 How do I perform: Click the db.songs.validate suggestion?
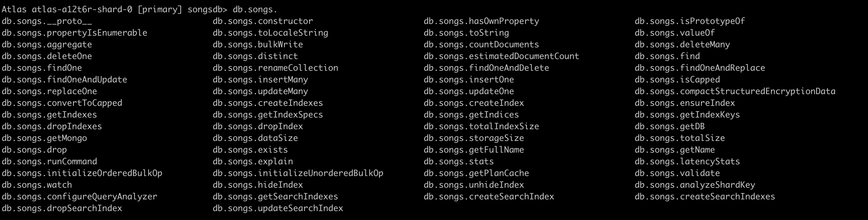pos(677,173)
